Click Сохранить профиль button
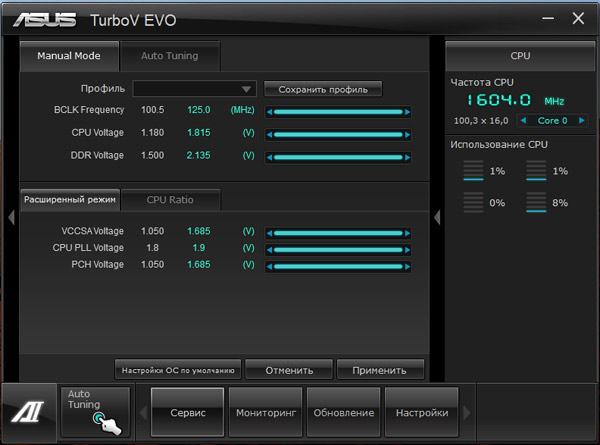This screenshot has width=600, height=445. 323,89
